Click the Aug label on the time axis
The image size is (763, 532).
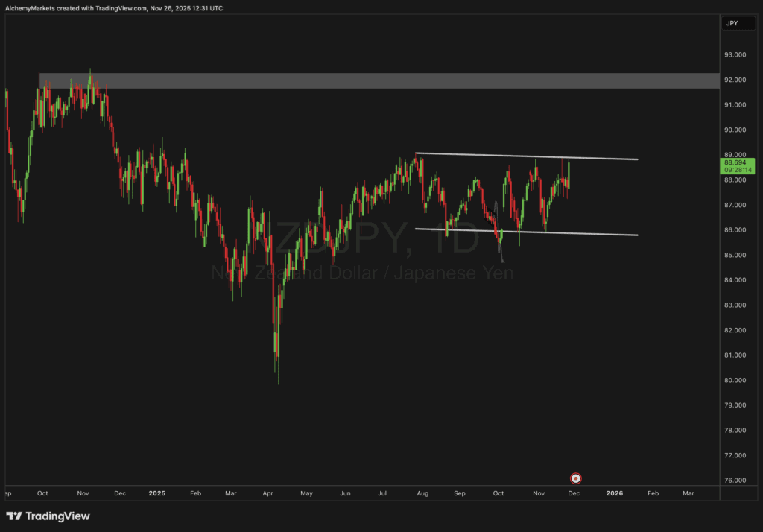pos(422,493)
